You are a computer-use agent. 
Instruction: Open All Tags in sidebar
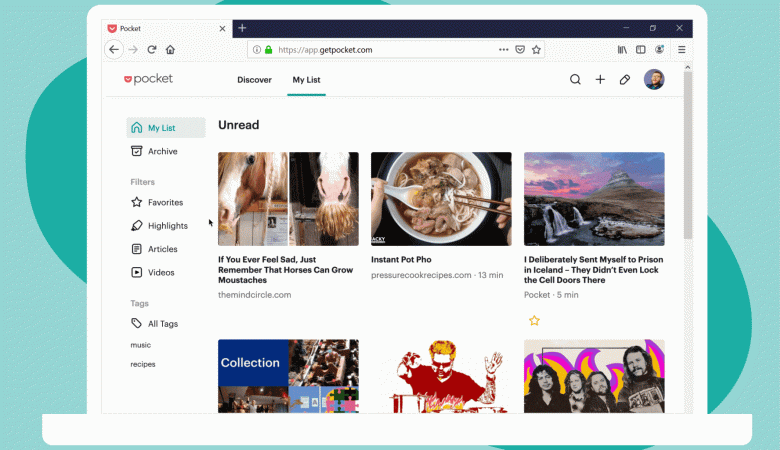point(163,324)
